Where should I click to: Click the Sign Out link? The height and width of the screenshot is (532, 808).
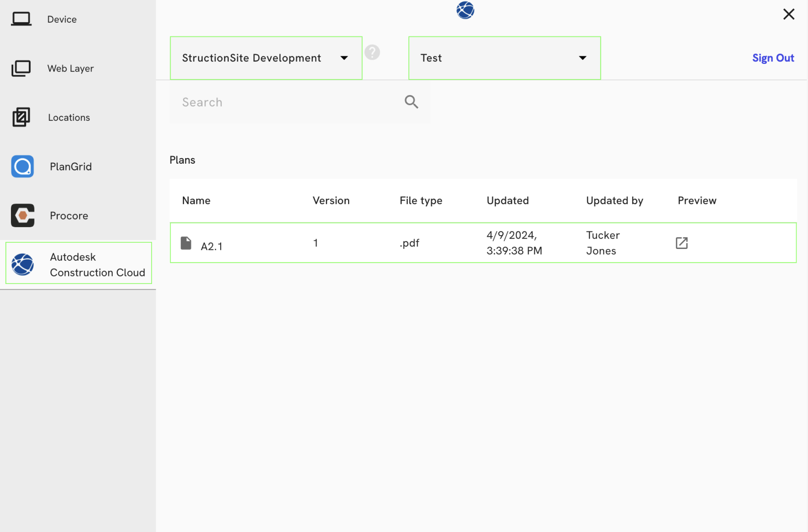click(x=773, y=58)
